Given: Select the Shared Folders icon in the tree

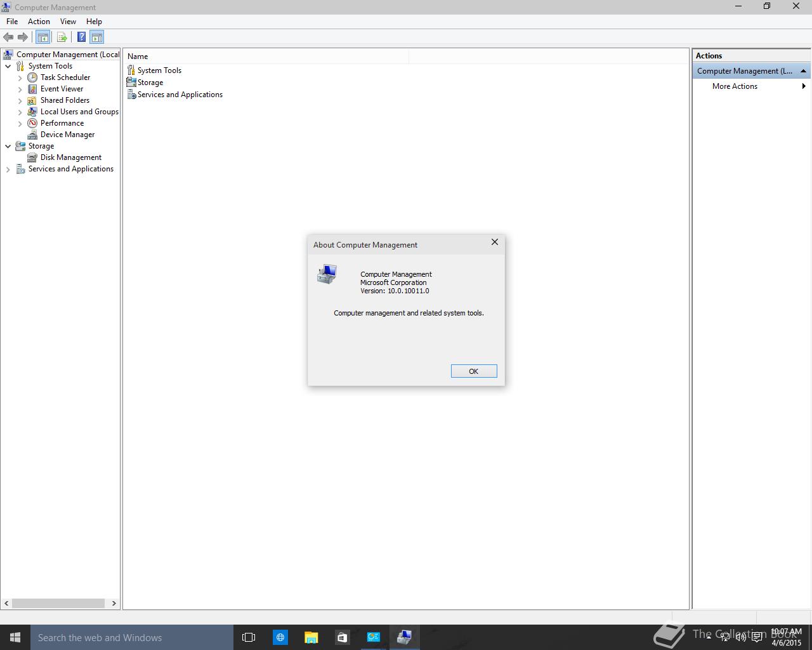Looking at the screenshot, I should coord(32,100).
